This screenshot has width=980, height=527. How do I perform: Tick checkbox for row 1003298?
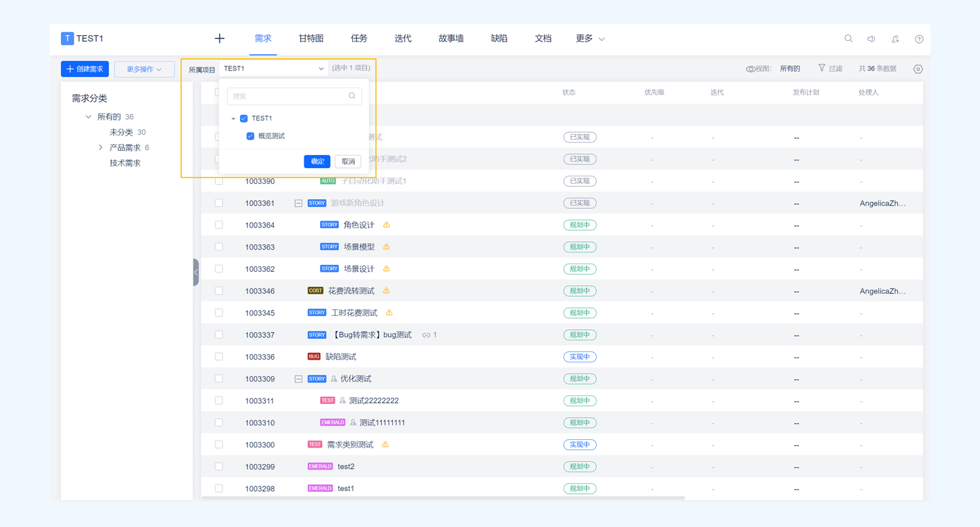click(219, 488)
